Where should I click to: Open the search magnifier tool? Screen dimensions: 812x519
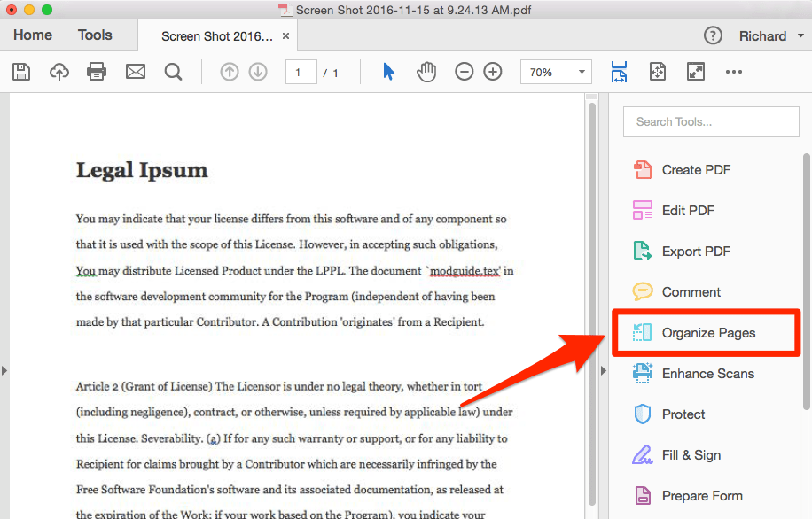click(173, 73)
